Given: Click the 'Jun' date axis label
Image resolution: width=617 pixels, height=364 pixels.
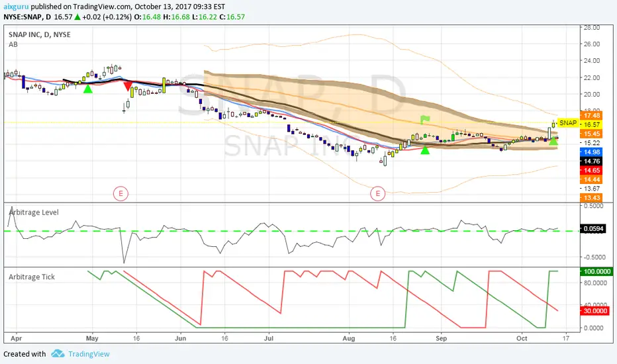Looking at the screenshot, I should pyautogui.click(x=180, y=338).
